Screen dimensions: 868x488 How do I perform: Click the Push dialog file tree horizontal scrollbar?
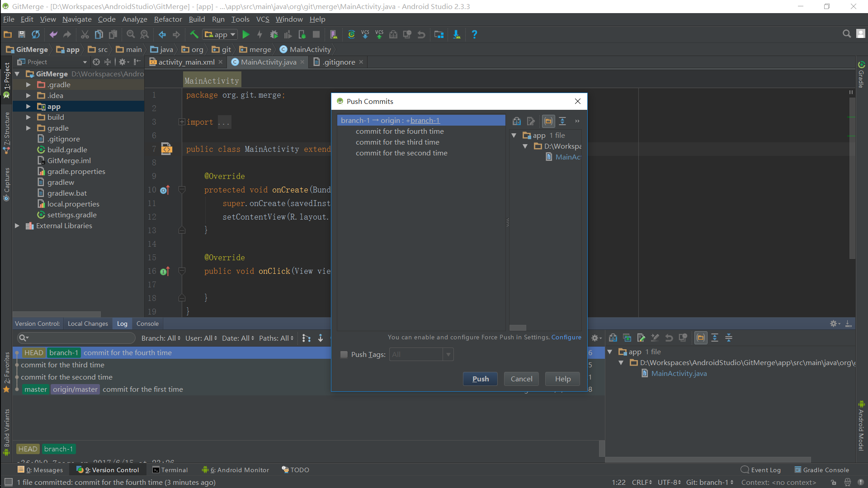click(518, 328)
